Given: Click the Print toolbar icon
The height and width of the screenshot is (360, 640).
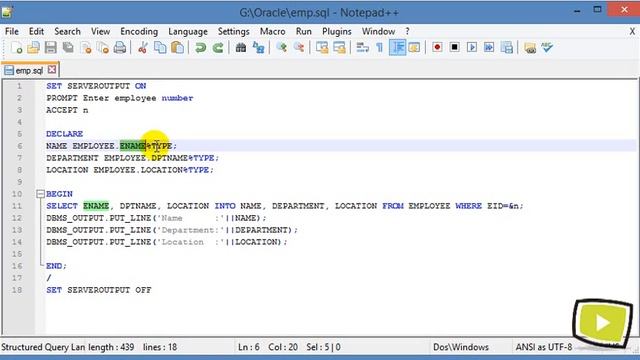Looking at the screenshot, I should 120,48.
